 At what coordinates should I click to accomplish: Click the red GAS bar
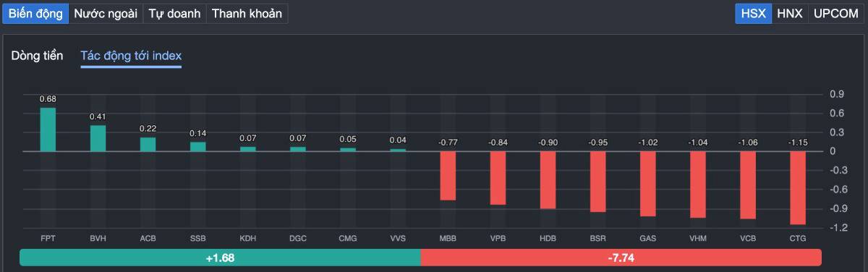pyautogui.click(x=647, y=184)
